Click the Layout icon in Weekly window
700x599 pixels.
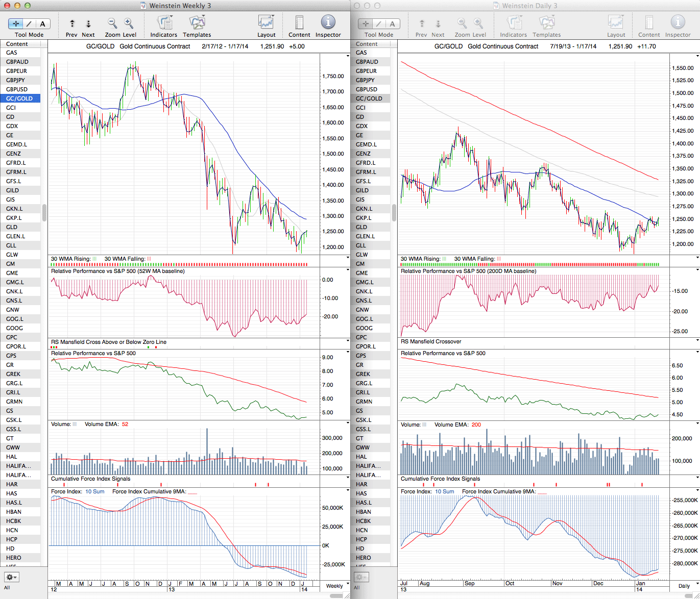click(x=266, y=23)
